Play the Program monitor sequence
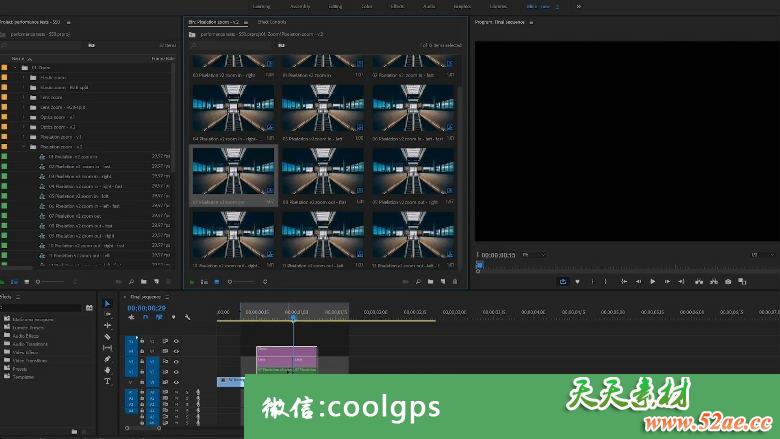 tap(653, 281)
